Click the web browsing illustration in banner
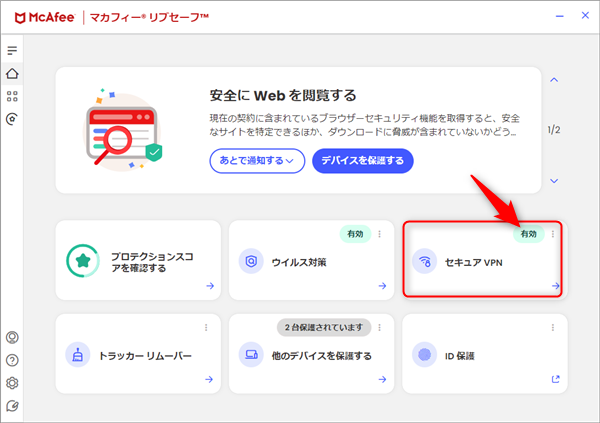The image size is (600, 423). click(122, 130)
